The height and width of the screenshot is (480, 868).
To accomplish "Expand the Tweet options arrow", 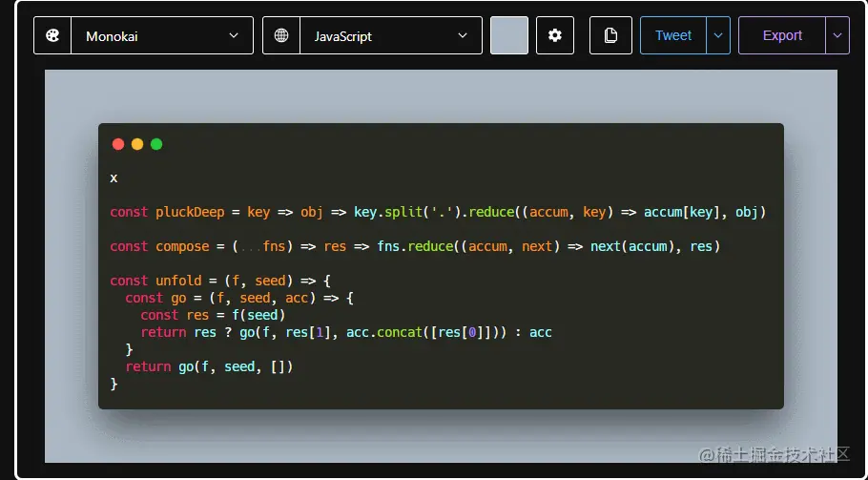I will (718, 35).
